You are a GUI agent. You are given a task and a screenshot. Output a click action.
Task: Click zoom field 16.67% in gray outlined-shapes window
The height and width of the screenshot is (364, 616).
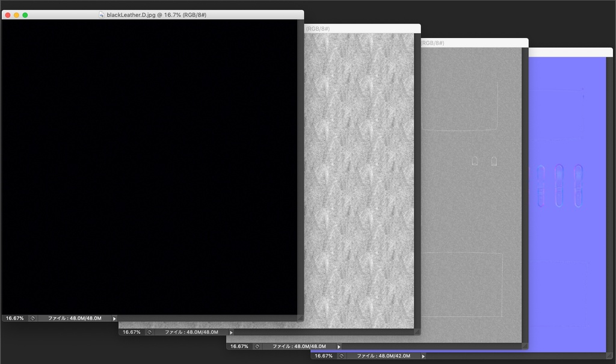coord(239,347)
